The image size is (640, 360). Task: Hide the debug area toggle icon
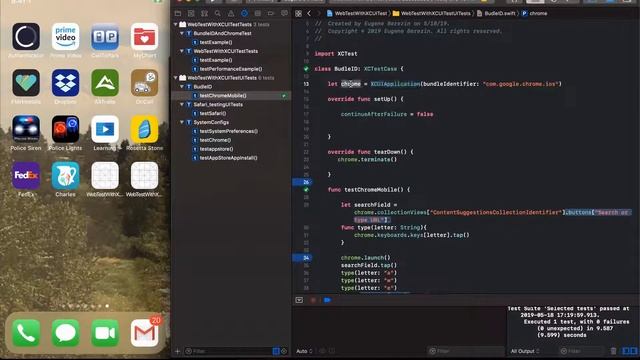[x=299, y=300]
